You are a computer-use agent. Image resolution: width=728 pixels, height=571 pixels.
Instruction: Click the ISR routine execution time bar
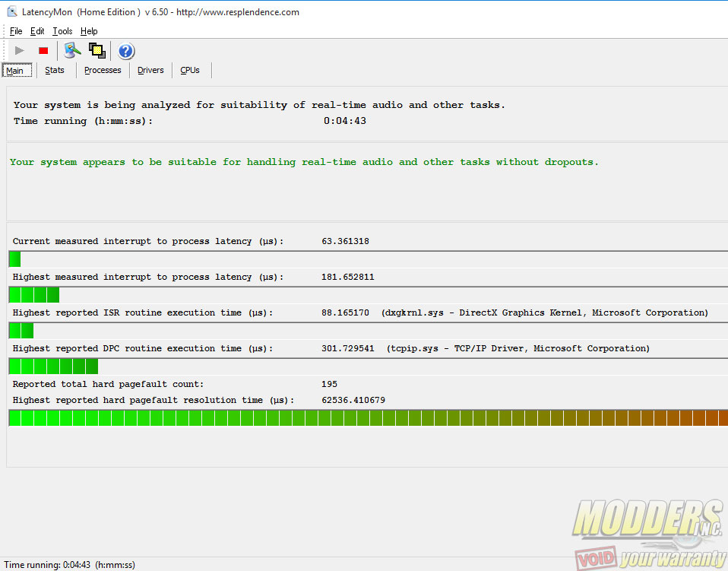368,330
